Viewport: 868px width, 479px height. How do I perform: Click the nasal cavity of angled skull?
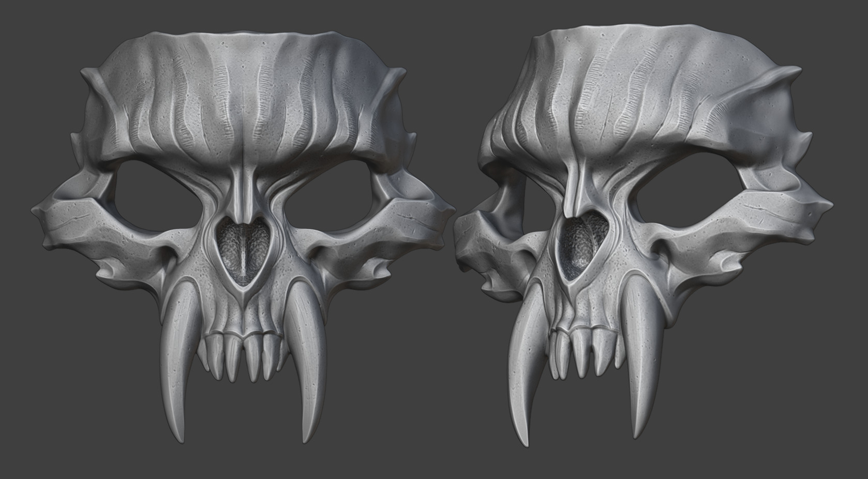click(583, 246)
